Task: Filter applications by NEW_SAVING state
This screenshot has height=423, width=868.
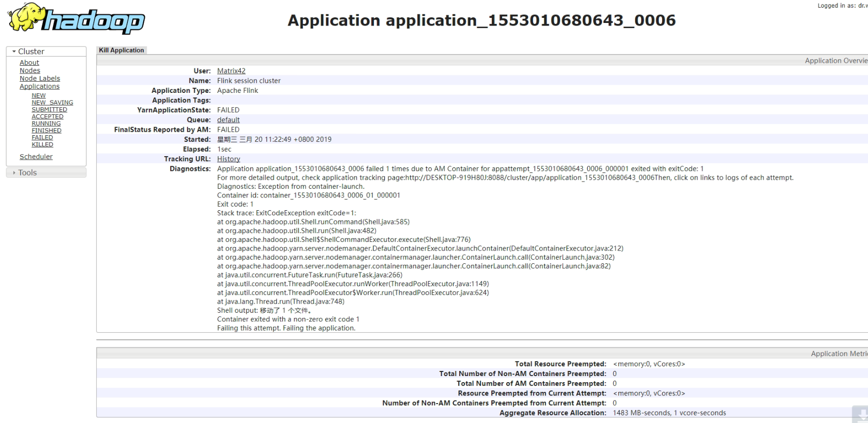Action: pos(52,103)
